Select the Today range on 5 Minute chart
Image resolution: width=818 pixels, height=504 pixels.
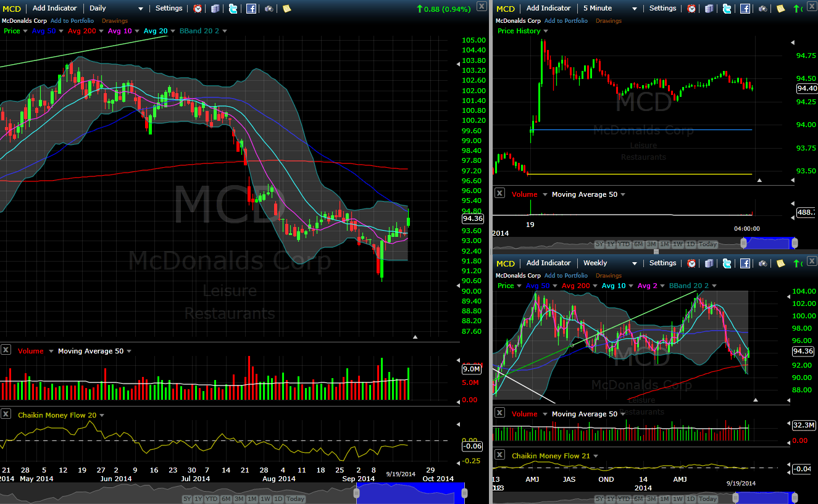707,244
